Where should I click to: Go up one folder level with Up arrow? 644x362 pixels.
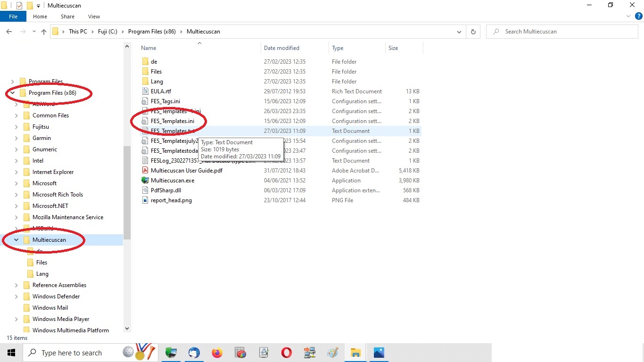pyautogui.click(x=44, y=32)
